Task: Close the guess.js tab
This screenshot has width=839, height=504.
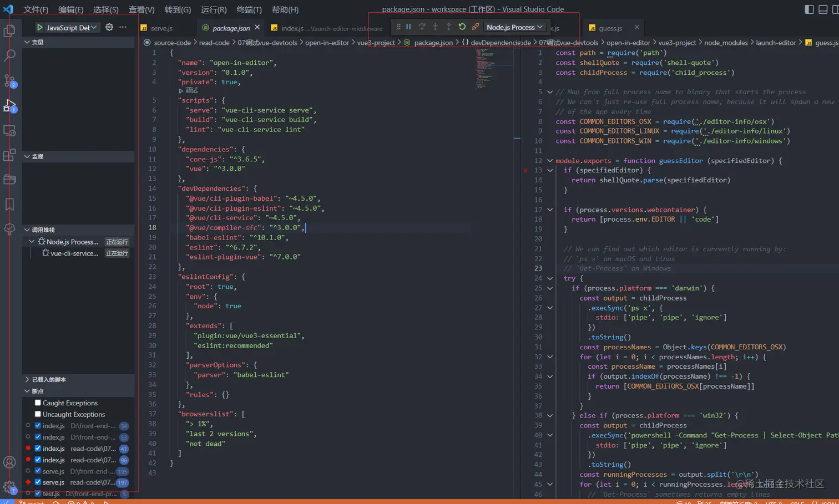Action: pos(636,27)
